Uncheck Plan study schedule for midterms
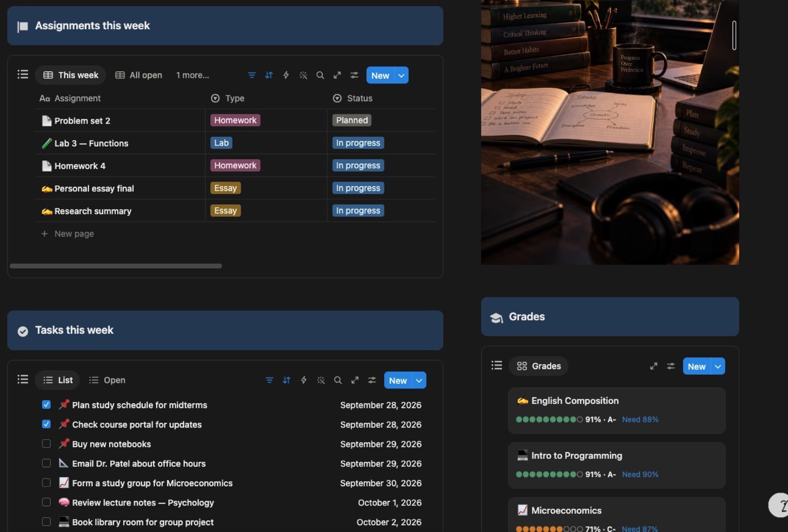 46,404
